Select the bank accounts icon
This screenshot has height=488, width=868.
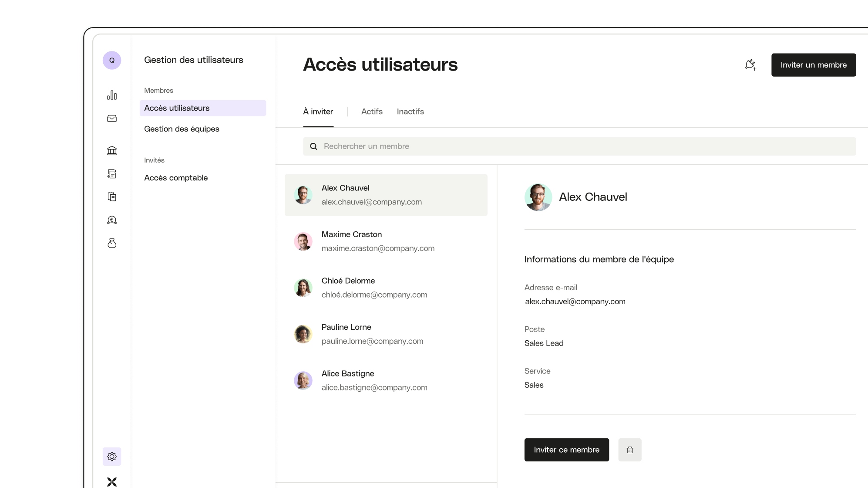point(112,150)
